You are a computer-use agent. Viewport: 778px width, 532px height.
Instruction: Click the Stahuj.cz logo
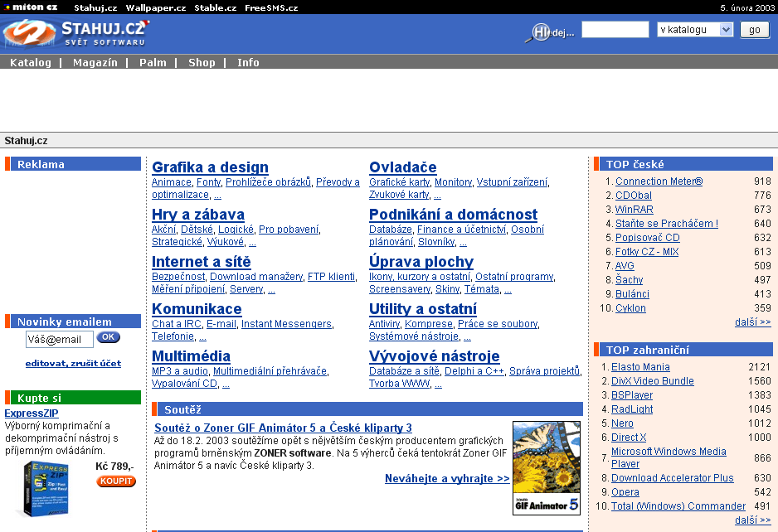point(75,33)
